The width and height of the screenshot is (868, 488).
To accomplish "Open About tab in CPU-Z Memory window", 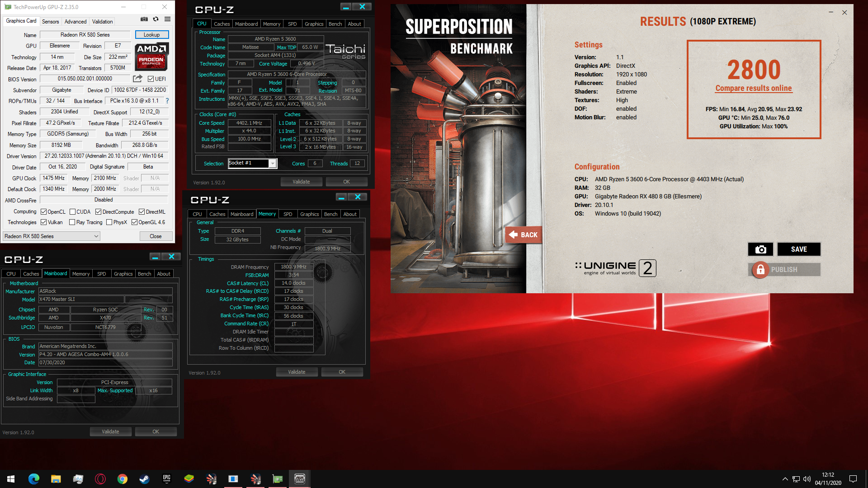I will pyautogui.click(x=350, y=214).
